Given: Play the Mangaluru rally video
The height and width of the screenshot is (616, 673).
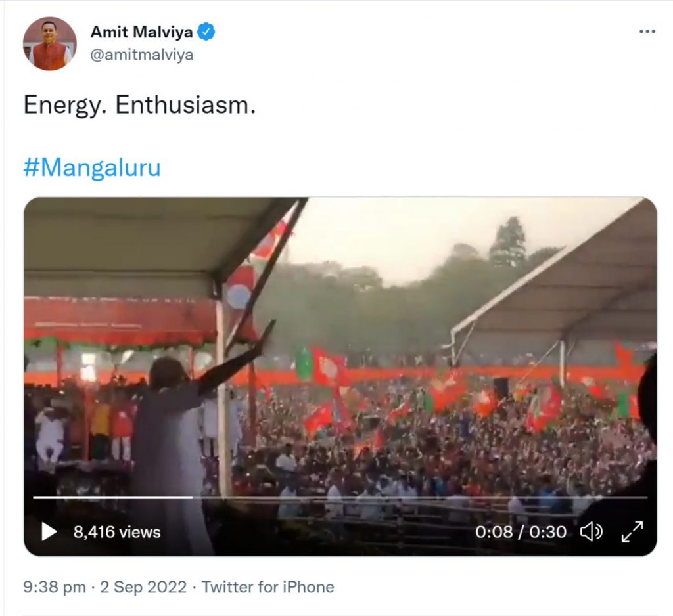Looking at the screenshot, I should point(49,531).
